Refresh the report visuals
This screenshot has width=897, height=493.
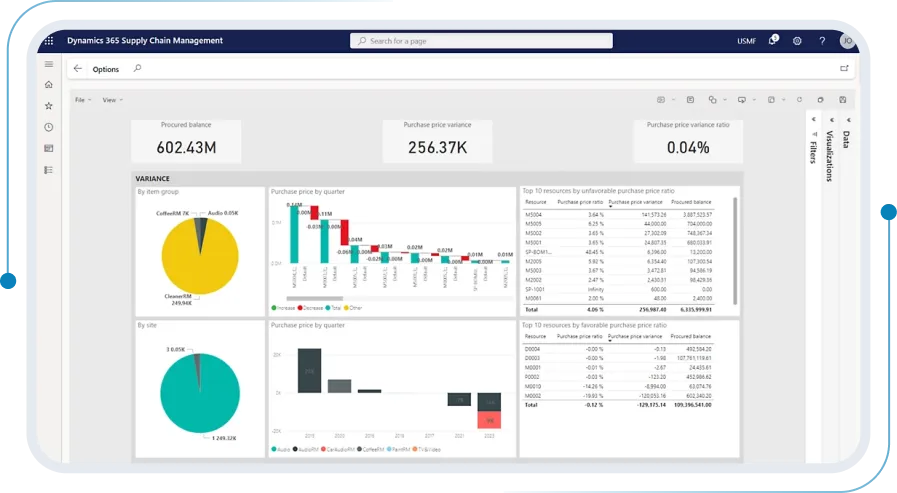pos(800,100)
